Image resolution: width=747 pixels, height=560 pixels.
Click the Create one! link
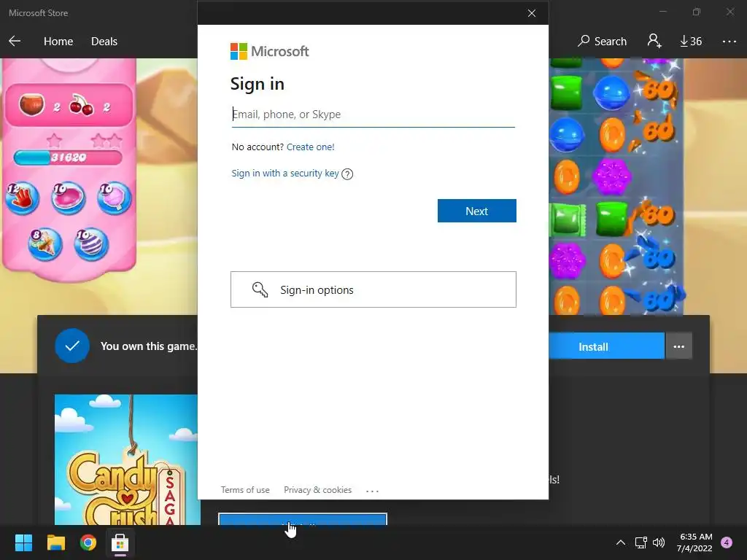(x=310, y=147)
